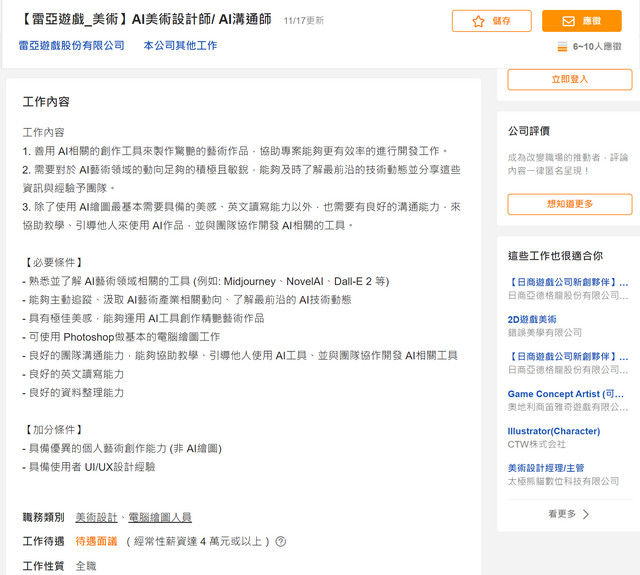640x575 pixels.
Task: Click the 良好的資料整理能力 requirement line
Action: [x=73, y=393]
